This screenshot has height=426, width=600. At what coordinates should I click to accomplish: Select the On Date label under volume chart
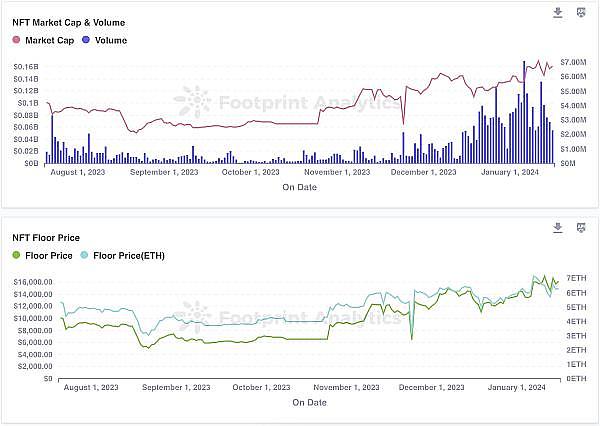pyautogui.click(x=299, y=187)
